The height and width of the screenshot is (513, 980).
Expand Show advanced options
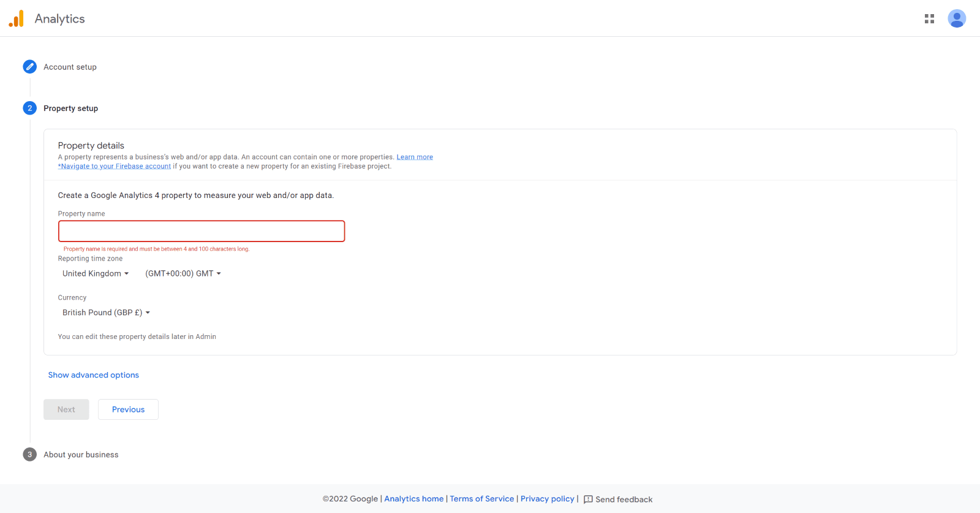tap(94, 375)
